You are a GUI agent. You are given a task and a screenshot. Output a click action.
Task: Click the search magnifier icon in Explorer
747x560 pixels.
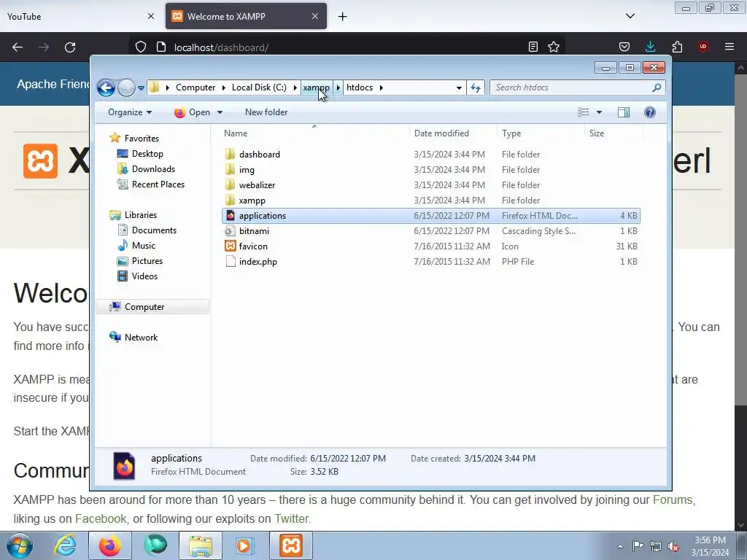pos(657,87)
